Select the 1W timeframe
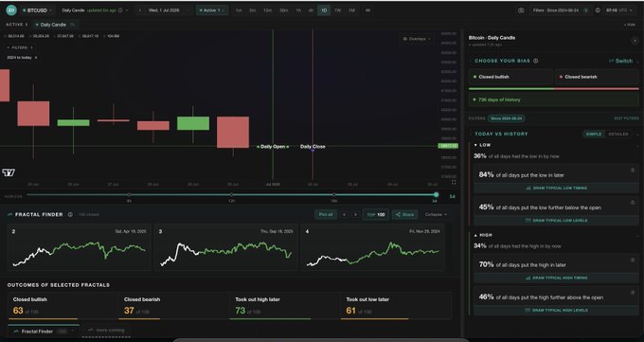 tap(337, 10)
